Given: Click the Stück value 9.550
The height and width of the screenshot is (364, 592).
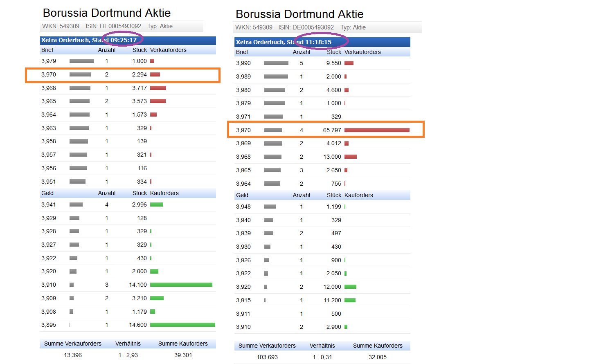Looking at the screenshot, I should coord(334,63).
